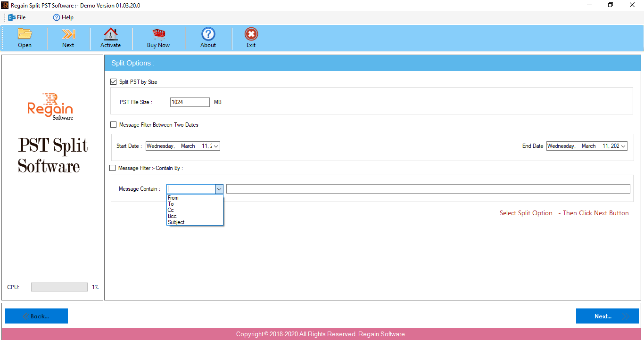Click the Message Contain value text field
644x340 pixels.
(x=428, y=189)
